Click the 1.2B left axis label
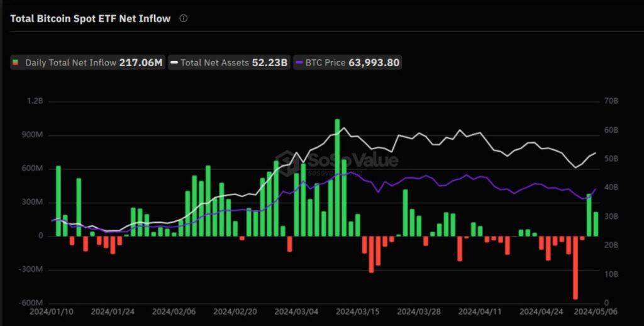 click(x=35, y=101)
